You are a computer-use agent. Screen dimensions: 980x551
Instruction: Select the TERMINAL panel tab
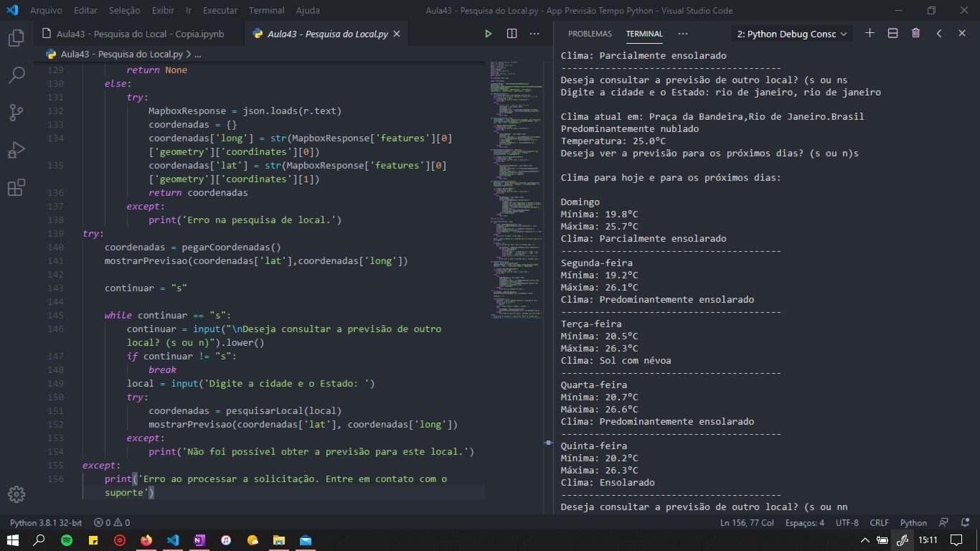pyautogui.click(x=644, y=34)
